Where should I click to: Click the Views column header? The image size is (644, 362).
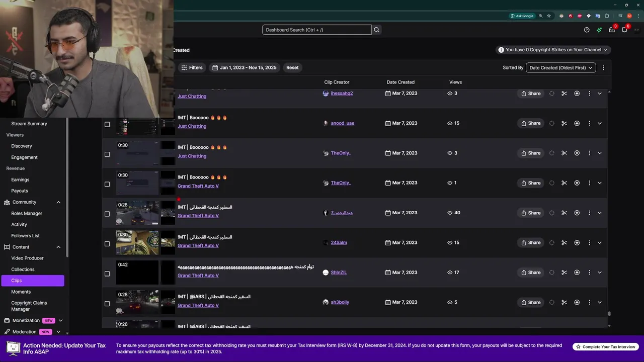[x=455, y=82]
